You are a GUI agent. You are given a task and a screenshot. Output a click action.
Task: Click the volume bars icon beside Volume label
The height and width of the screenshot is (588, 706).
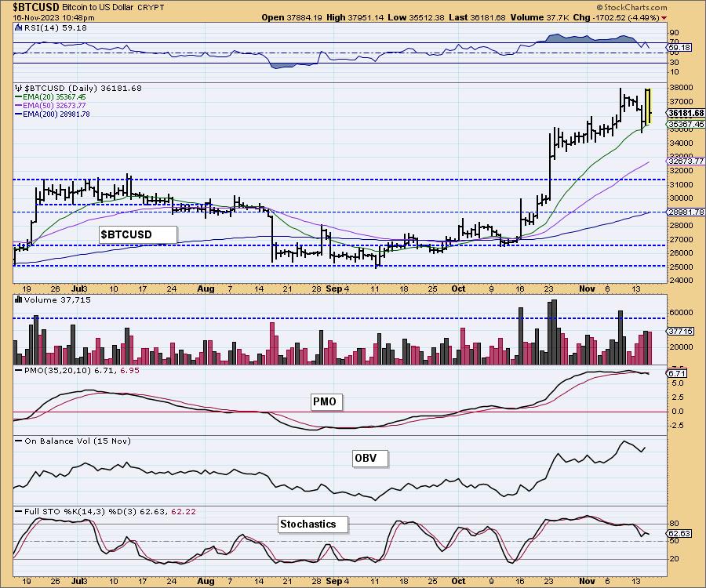19,299
